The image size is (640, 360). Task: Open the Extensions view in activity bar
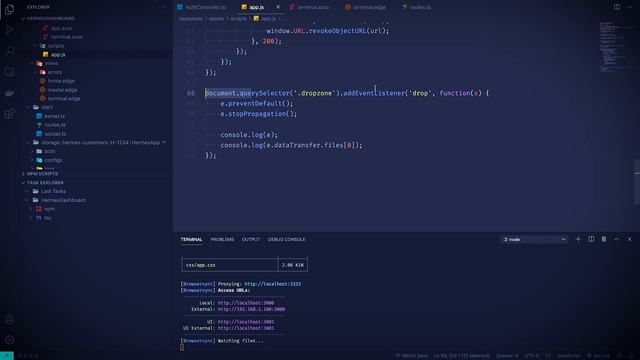[9, 114]
